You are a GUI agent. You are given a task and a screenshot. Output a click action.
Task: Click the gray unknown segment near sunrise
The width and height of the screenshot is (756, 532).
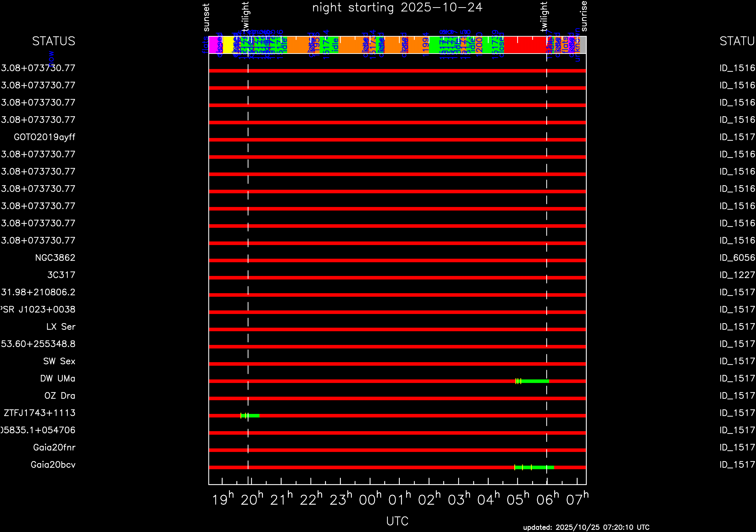583,45
